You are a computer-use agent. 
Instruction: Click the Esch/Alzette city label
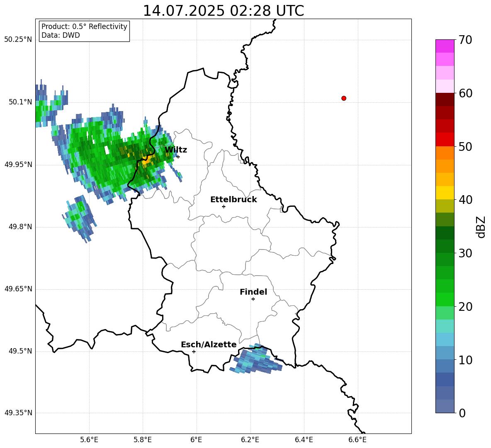click(209, 344)
